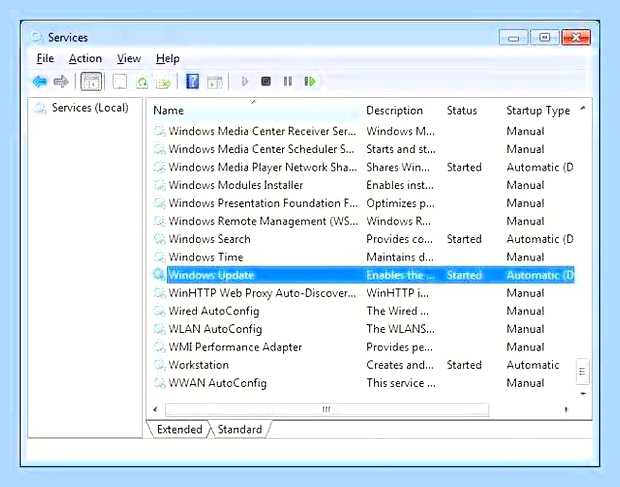Select Services (Local) in the tree
The image size is (620, 487).
[90, 108]
